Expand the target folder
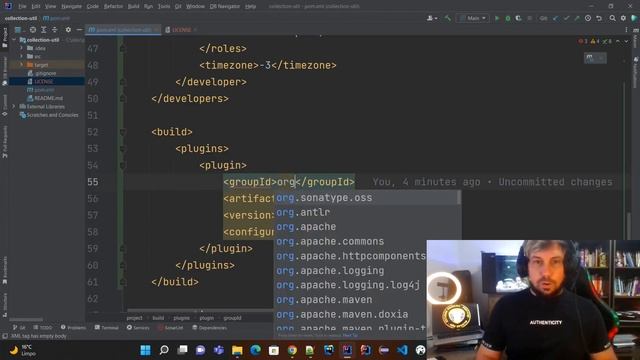 pos(22,64)
